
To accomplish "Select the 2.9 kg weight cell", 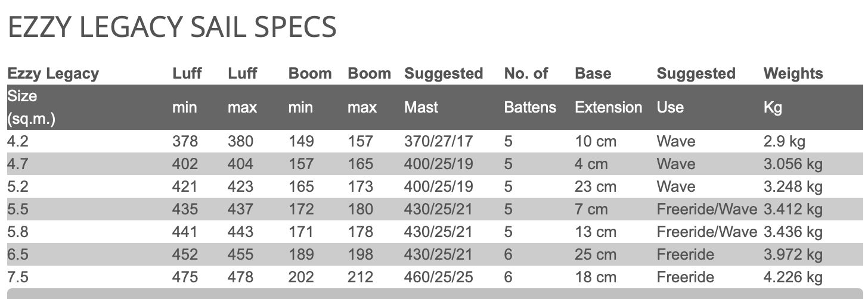I will coord(785,142).
